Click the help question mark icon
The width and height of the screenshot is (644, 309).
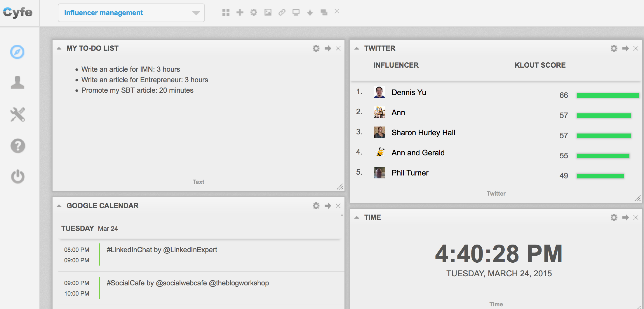coord(18,146)
